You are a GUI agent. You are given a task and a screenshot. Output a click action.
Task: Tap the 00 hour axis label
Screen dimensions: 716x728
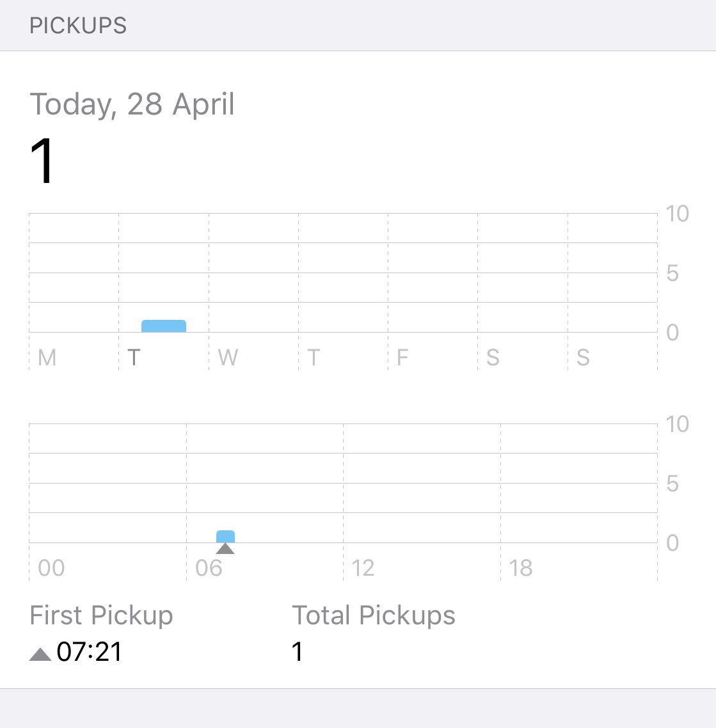point(51,568)
